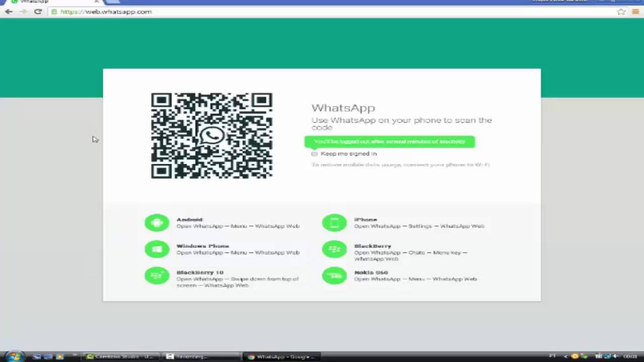Image resolution: width=644 pixels, height=362 pixels.
Task: Click the browser back arrow
Action: (9, 12)
